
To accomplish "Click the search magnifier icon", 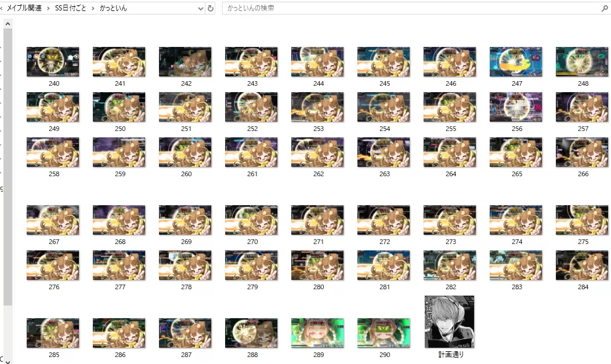I will [x=605, y=8].
